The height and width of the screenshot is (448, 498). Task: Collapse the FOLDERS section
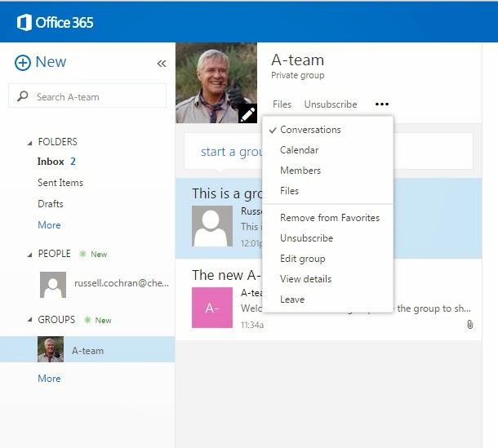30,143
